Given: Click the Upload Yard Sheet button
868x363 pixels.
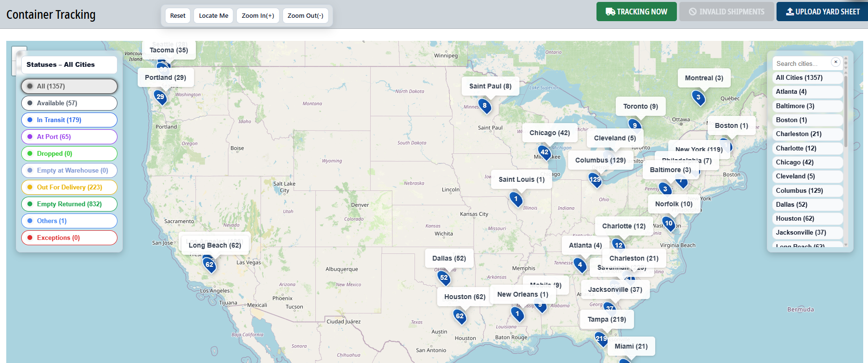Looking at the screenshot, I should (822, 12).
